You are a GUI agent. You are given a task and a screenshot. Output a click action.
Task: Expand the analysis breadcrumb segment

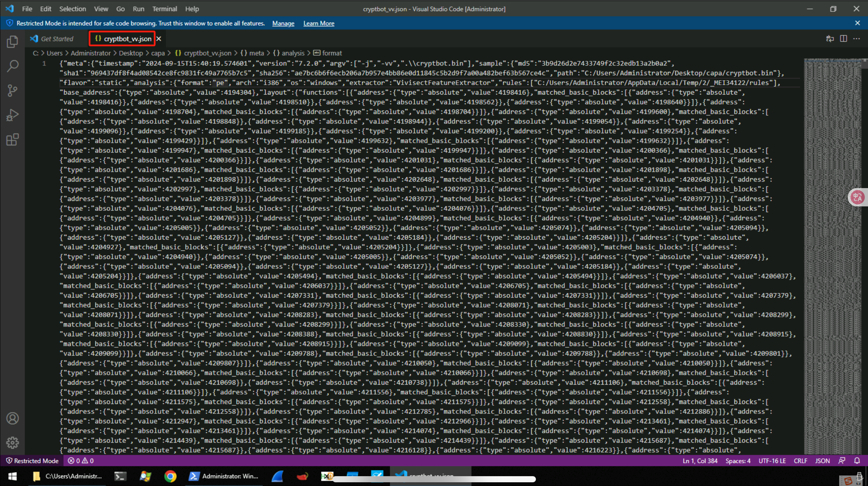click(293, 53)
